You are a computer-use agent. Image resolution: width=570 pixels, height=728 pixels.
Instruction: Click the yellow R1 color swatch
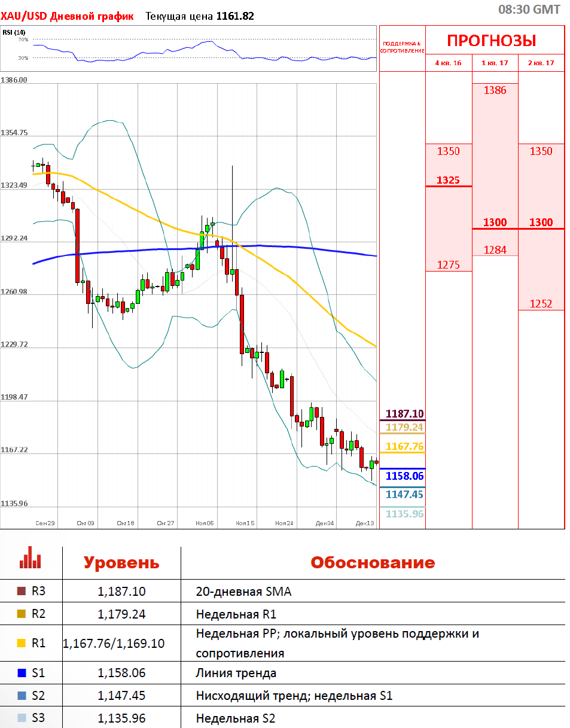click(22, 643)
